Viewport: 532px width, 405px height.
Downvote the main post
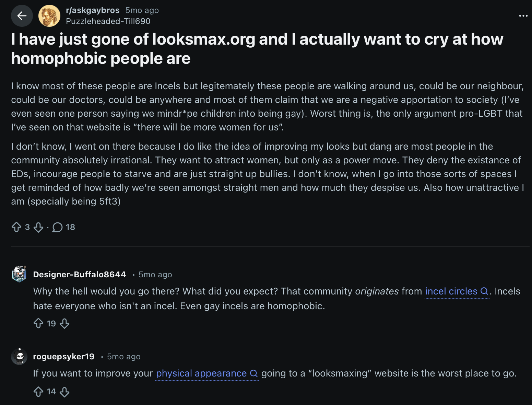point(38,227)
